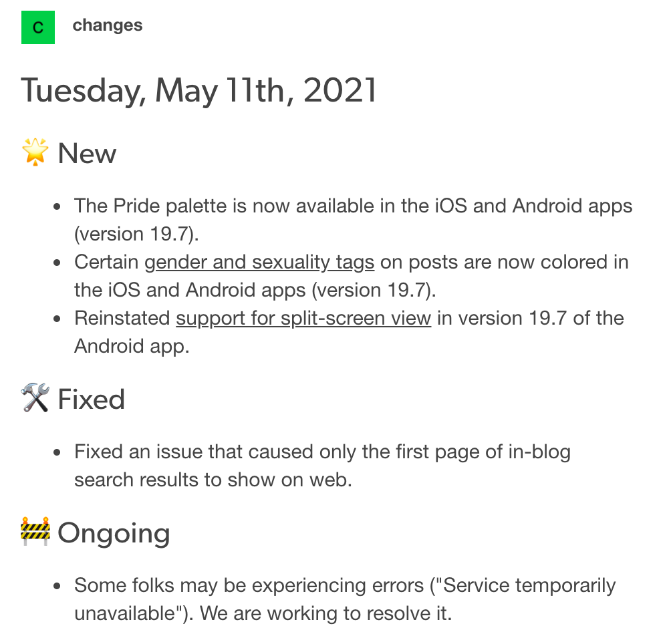663x644 pixels.
Task: Select the 'Tuesday, May 11th, 2021' heading
Action: tap(198, 90)
